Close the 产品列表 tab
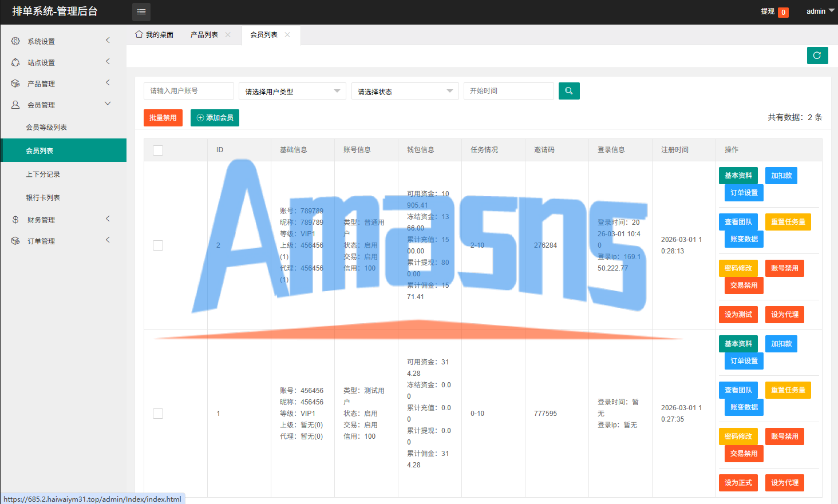Viewport: 838px width, 504px height. 228,35
